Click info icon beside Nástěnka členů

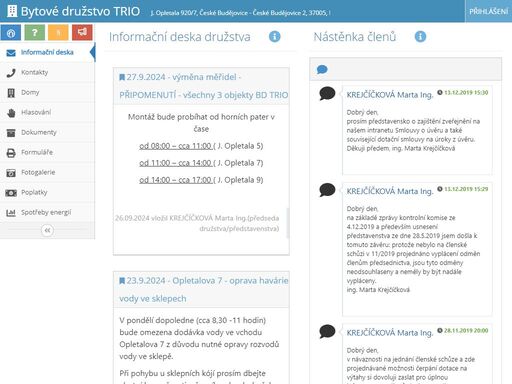click(x=420, y=36)
